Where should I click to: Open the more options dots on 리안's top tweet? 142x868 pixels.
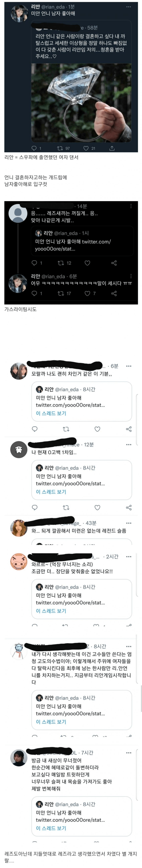pos(128,7)
